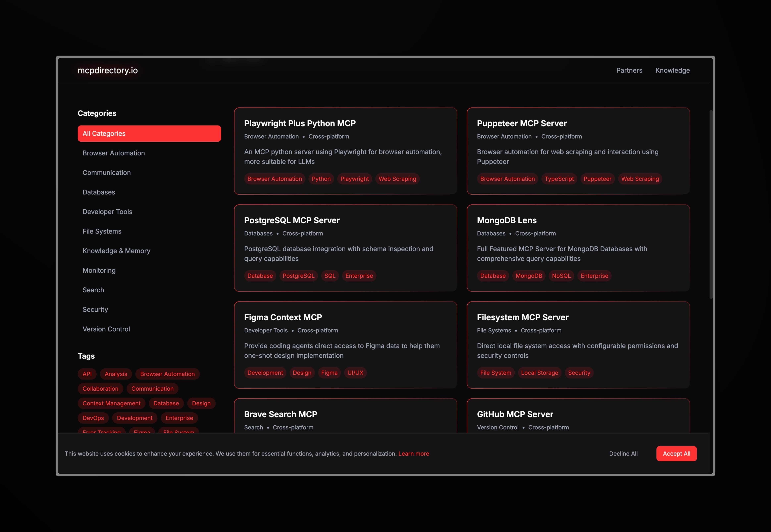771x532 pixels.
Task: Click File System tag on Filesystem card
Action: click(496, 373)
